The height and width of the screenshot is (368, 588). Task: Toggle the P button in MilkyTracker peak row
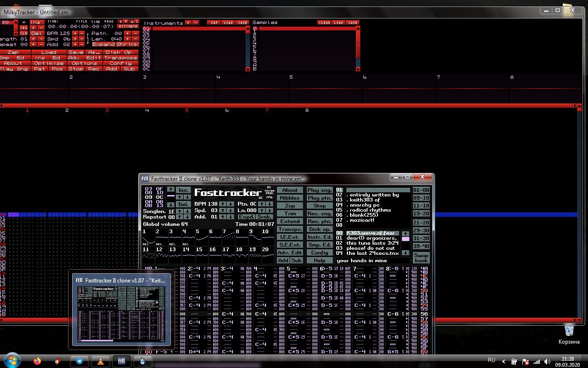(126, 22)
